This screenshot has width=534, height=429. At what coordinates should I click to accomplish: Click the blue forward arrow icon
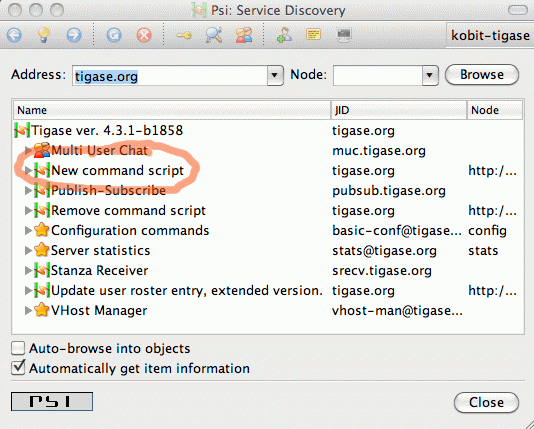click(74, 35)
